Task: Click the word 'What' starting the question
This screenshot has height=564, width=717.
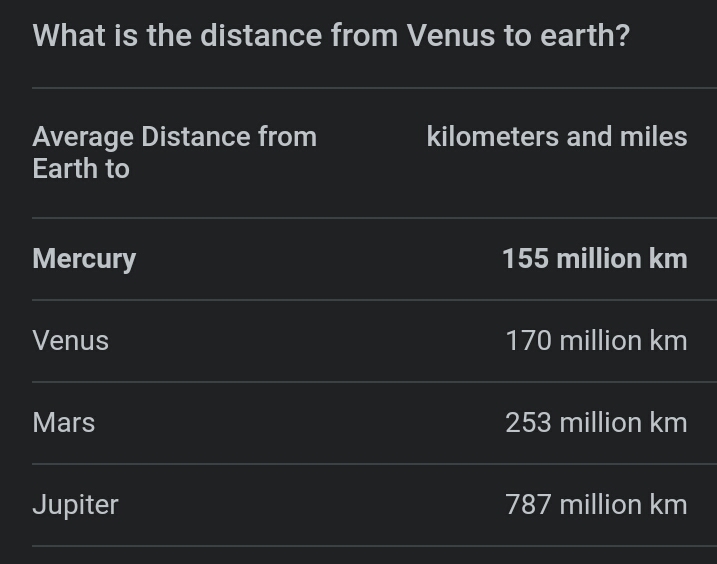Action: coord(69,36)
